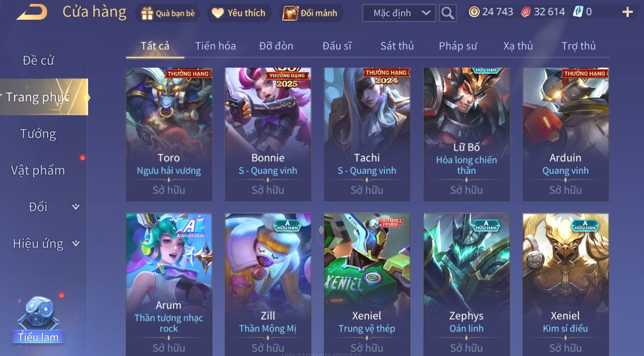Go to Vật phẩm sidebar section
This screenshot has height=356, width=644.
coord(38,170)
